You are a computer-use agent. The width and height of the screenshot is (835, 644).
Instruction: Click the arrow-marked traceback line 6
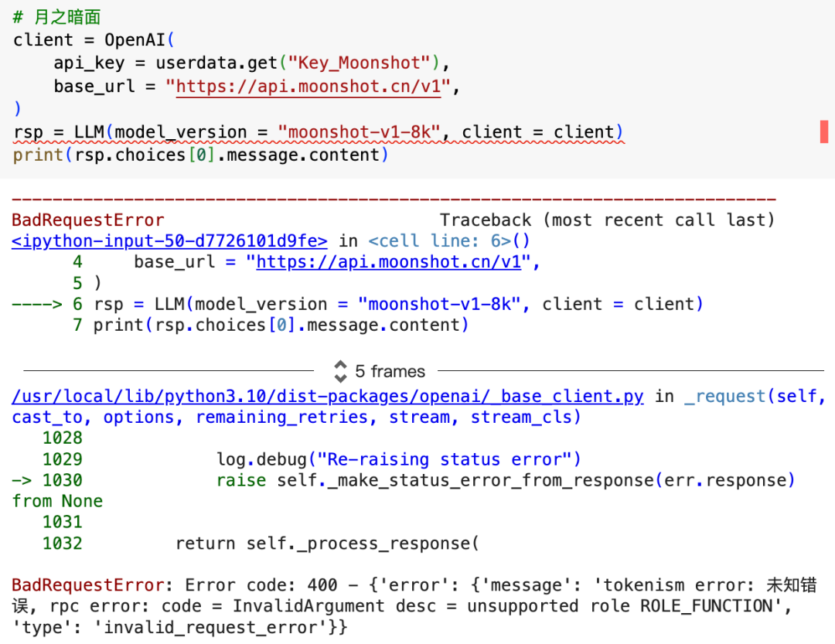(357, 304)
